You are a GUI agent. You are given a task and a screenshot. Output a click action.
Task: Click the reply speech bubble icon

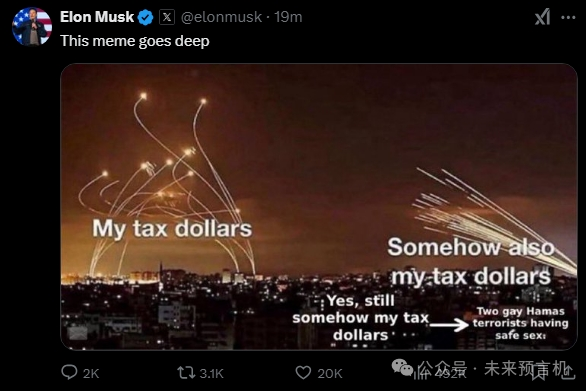point(69,372)
